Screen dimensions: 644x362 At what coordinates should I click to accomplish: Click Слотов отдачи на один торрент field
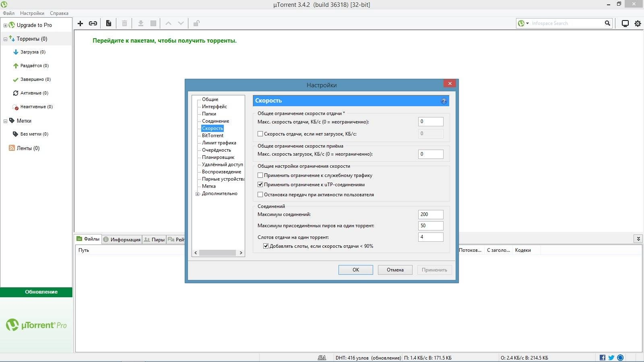click(x=431, y=237)
